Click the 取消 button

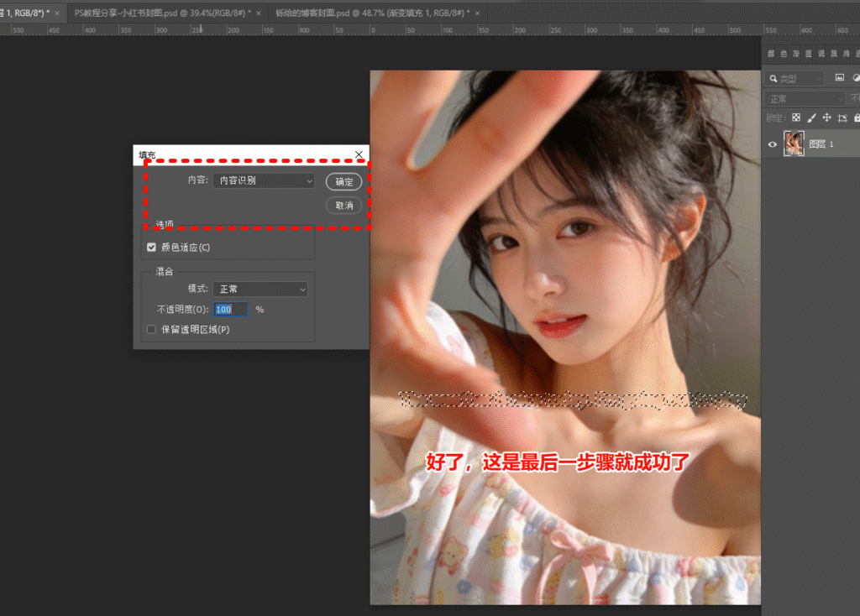pyautogui.click(x=343, y=206)
